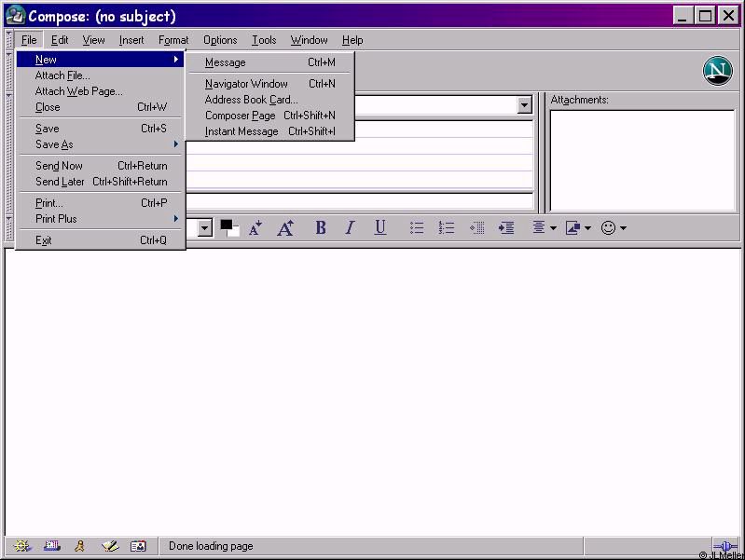Click the text color swatch
The image size is (745, 560).
tap(229, 228)
